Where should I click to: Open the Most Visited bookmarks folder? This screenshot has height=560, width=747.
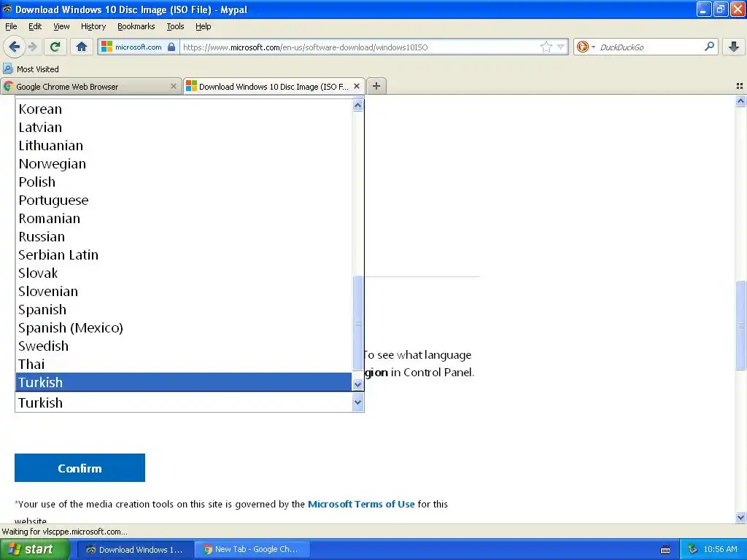pyautogui.click(x=31, y=69)
